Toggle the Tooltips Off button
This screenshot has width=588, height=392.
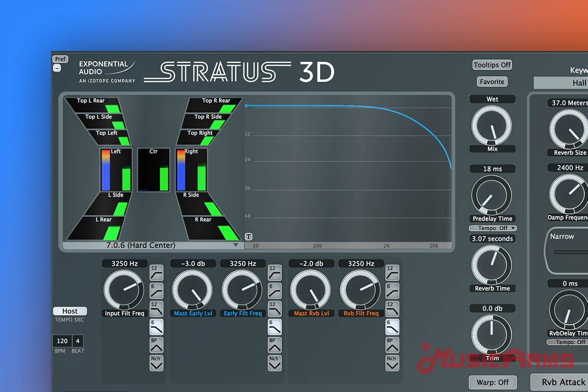coord(492,65)
